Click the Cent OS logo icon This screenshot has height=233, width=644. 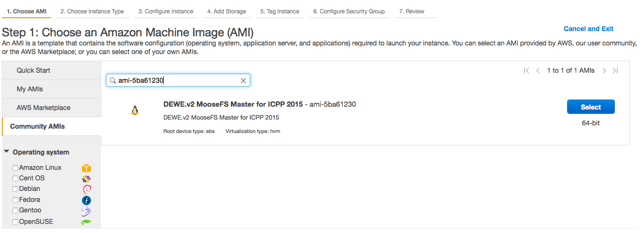(x=86, y=179)
